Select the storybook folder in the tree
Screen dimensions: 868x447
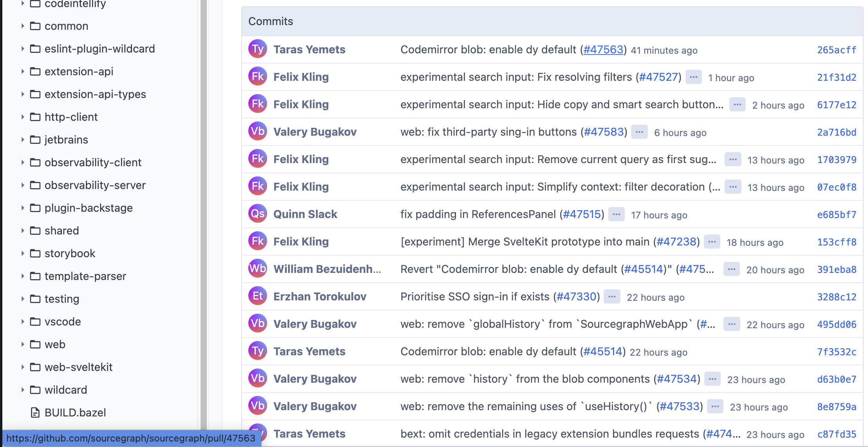pos(70,253)
